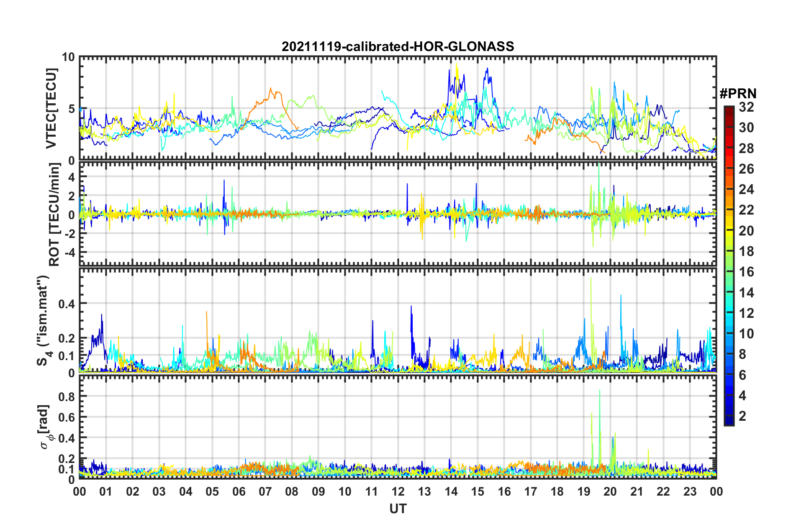Select colorbar tick label 32
Image resolution: width=796 pixels, height=532 pixels.
coord(746,107)
